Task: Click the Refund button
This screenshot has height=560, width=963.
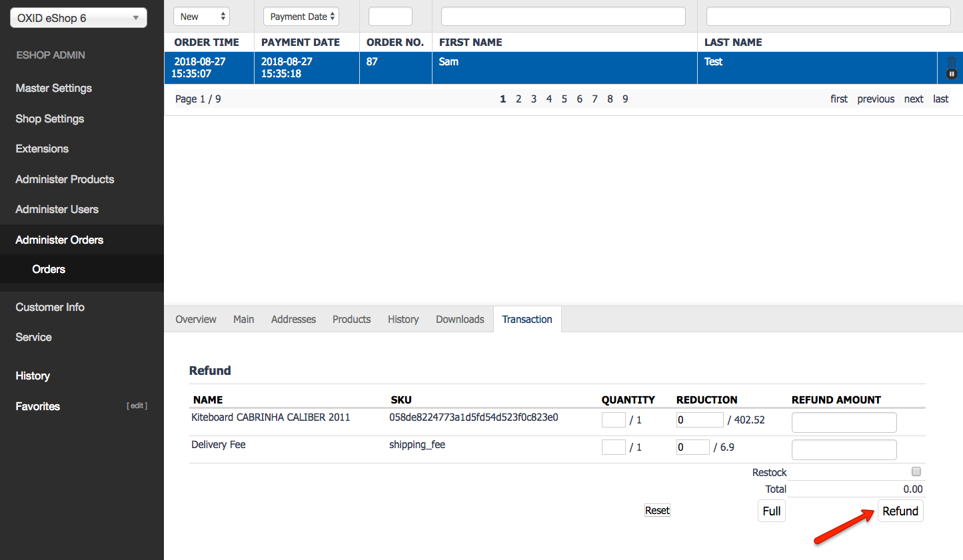Action: tap(900, 511)
